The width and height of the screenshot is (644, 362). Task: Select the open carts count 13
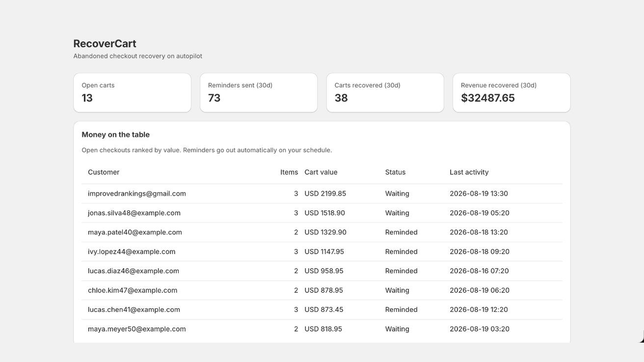(x=87, y=98)
